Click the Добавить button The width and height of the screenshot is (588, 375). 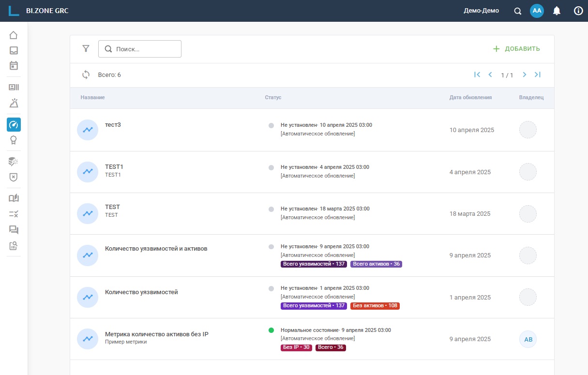pyautogui.click(x=516, y=49)
